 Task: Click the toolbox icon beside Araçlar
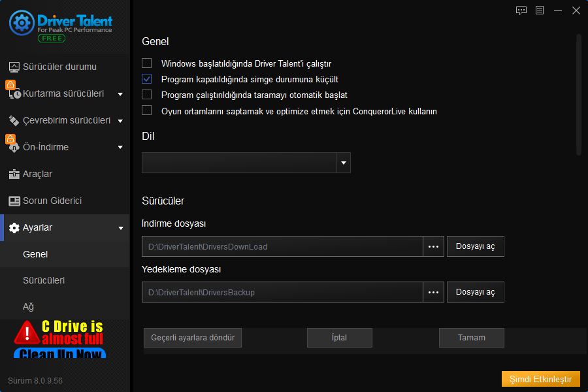pos(14,174)
